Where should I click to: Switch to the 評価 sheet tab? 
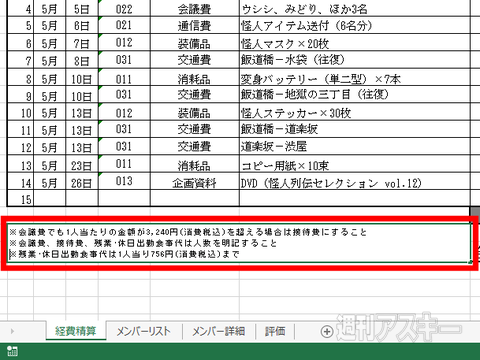pos(275,331)
